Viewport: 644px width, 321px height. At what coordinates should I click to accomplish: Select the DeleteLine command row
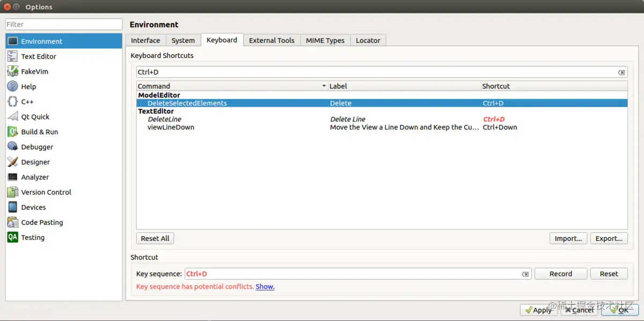tap(382, 119)
